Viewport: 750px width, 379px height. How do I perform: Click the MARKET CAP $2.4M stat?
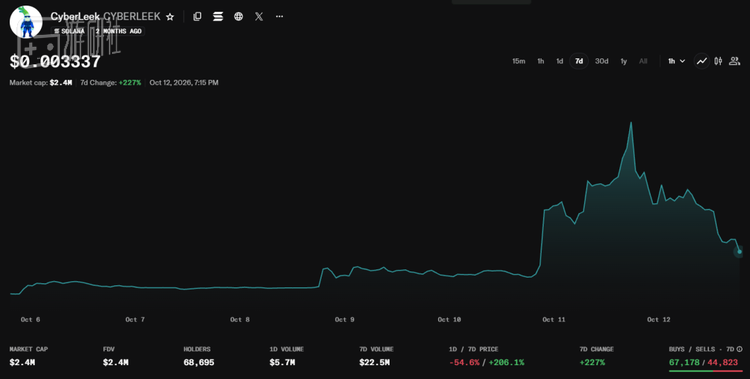coord(29,356)
